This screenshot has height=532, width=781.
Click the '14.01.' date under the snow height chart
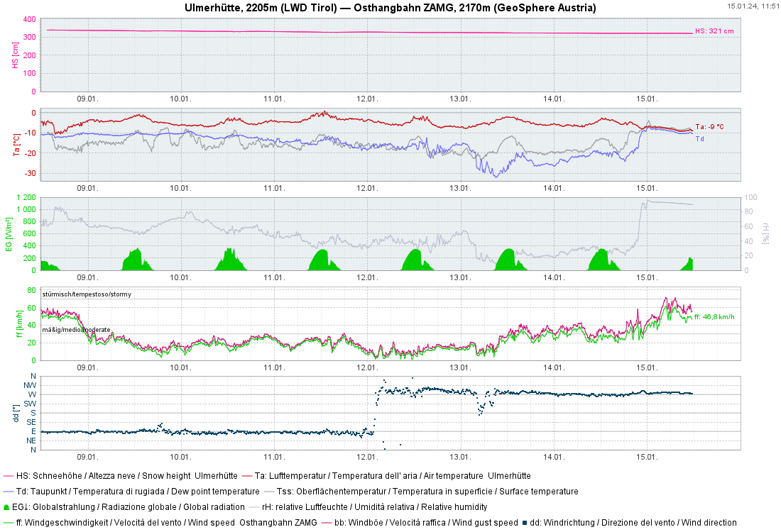coord(554,99)
